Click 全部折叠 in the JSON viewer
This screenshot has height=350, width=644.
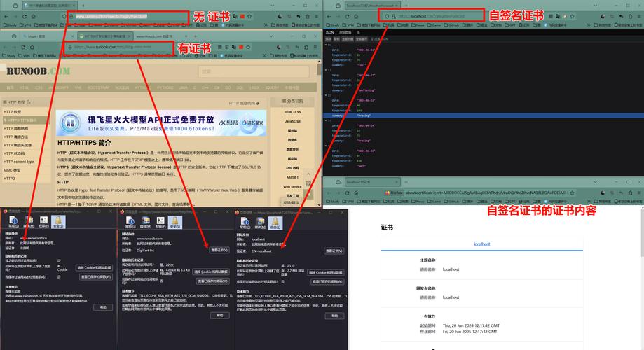(348, 39)
